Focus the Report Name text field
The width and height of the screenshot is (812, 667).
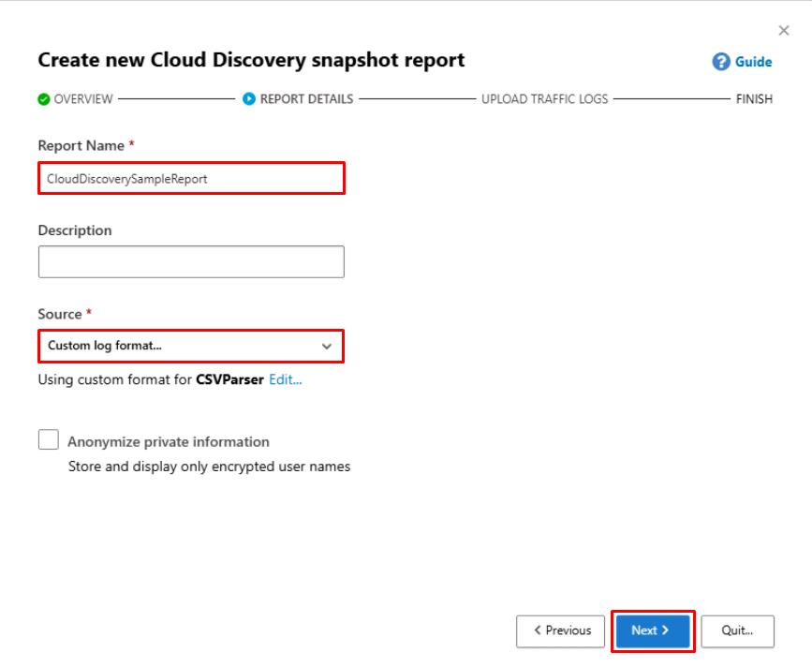click(x=191, y=178)
